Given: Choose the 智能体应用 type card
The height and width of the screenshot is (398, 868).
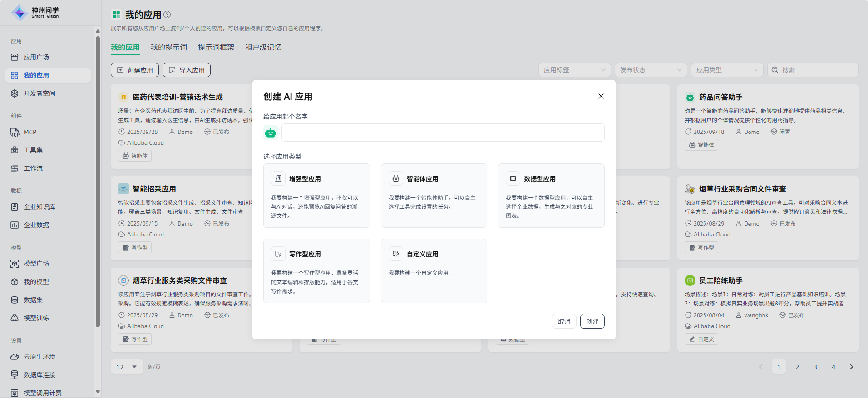Looking at the screenshot, I should 434,196.
